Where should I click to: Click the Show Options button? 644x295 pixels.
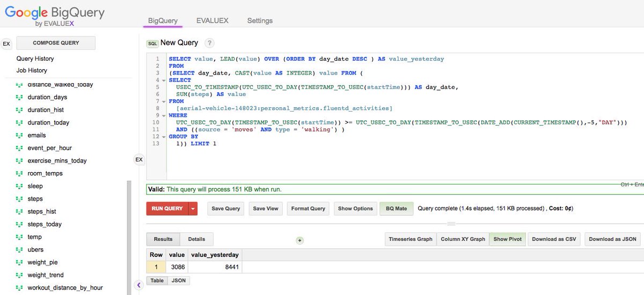pos(355,209)
